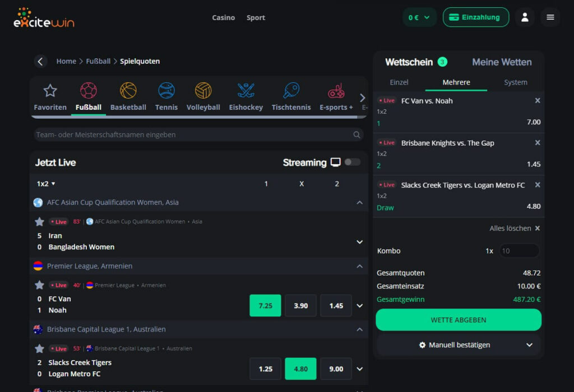
Task: Toggle draw odds 3.90 for FC Van match
Action: point(300,305)
